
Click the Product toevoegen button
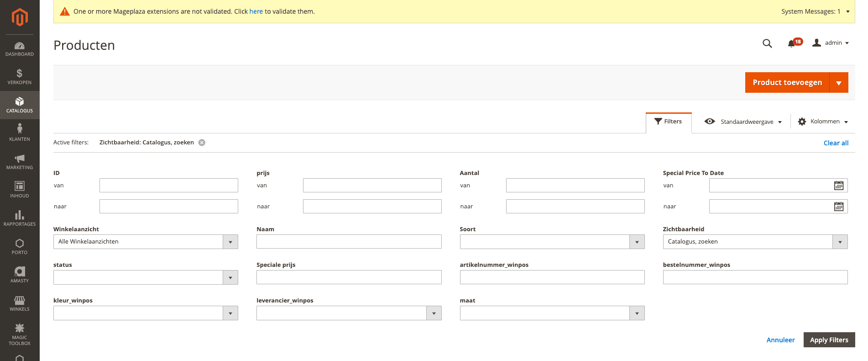(787, 83)
